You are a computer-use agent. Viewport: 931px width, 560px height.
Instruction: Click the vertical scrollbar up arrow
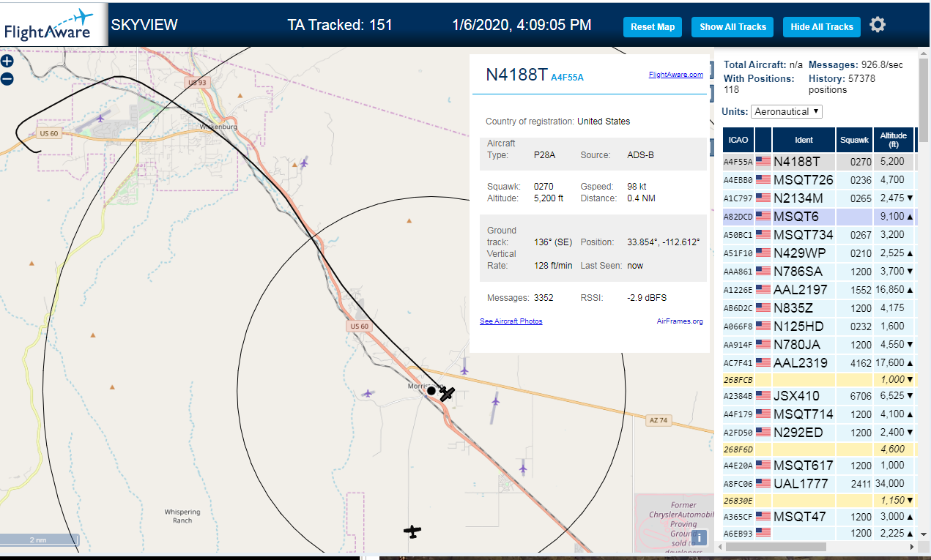[924, 54]
